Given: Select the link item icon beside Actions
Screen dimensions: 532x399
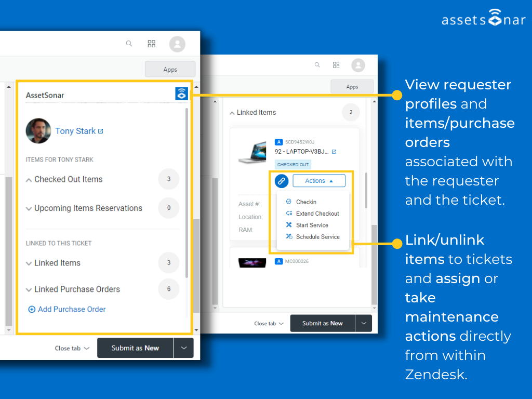Looking at the screenshot, I should click(x=281, y=181).
